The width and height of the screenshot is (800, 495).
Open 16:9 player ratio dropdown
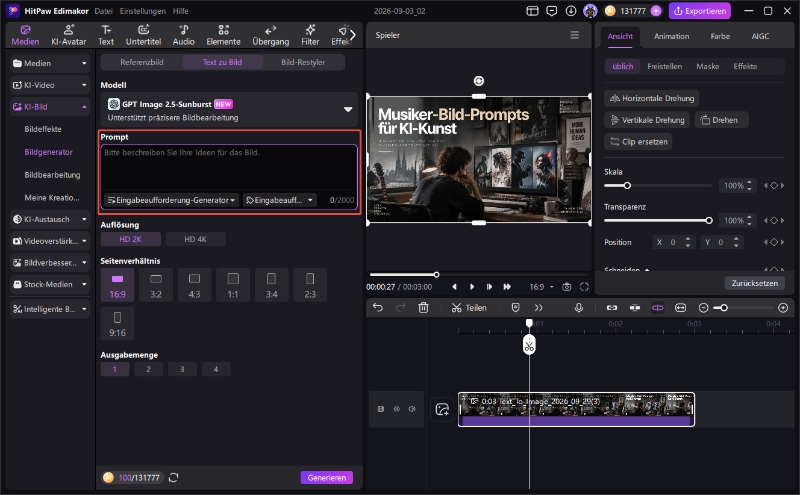(x=541, y=287)
